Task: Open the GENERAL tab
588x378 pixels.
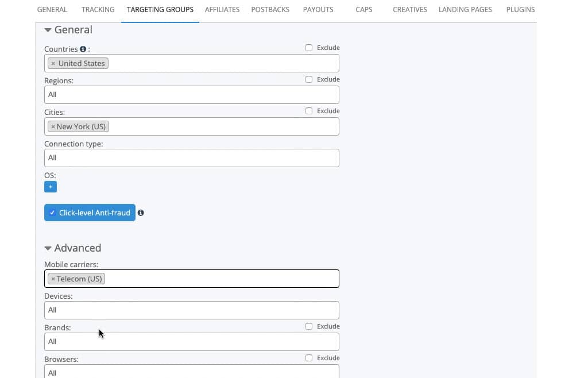Action: 52,9
